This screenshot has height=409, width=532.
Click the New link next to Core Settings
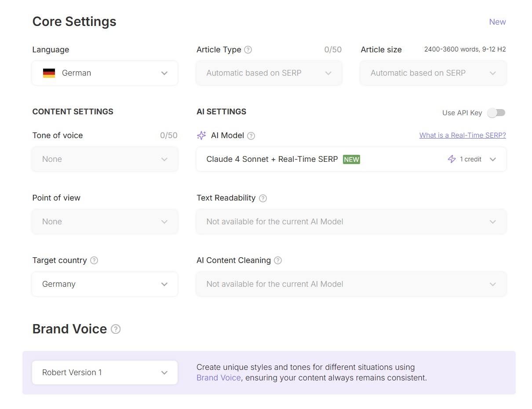497,22
